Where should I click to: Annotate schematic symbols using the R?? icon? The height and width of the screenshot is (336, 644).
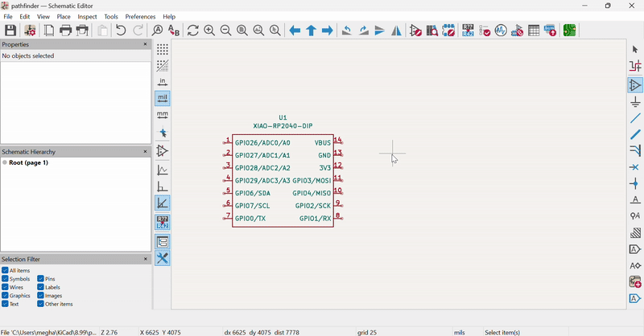tap(468, 31)
